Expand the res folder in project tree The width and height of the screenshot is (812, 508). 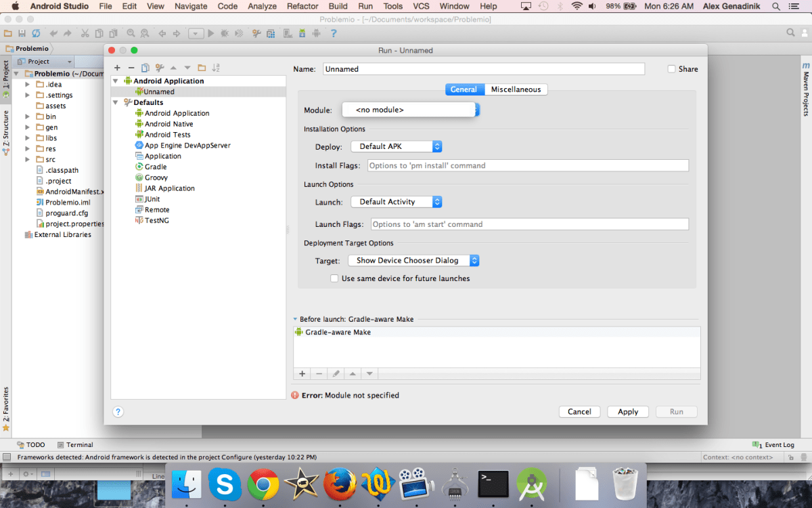pyautogui.click(x=28, y=148)
